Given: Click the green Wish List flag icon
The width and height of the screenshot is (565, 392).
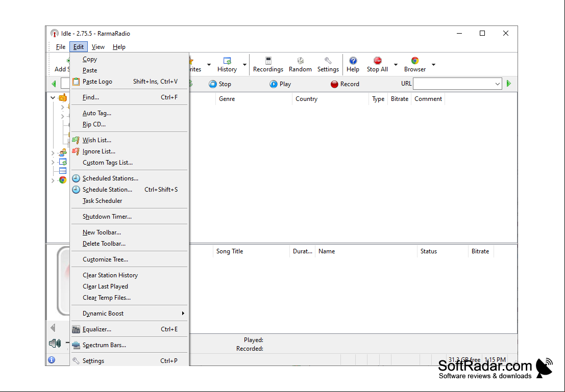Looking at the screenshot, I should [76, 140].
